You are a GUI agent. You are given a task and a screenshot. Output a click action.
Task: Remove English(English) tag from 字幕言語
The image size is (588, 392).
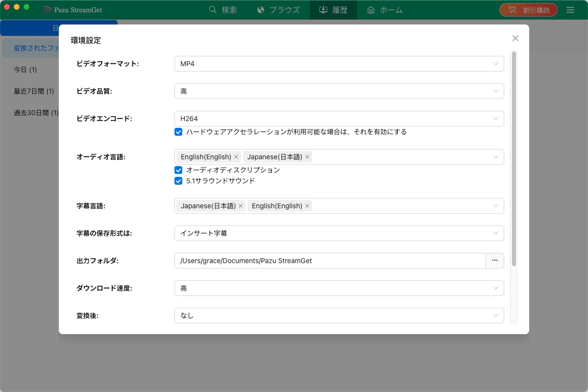307,206
